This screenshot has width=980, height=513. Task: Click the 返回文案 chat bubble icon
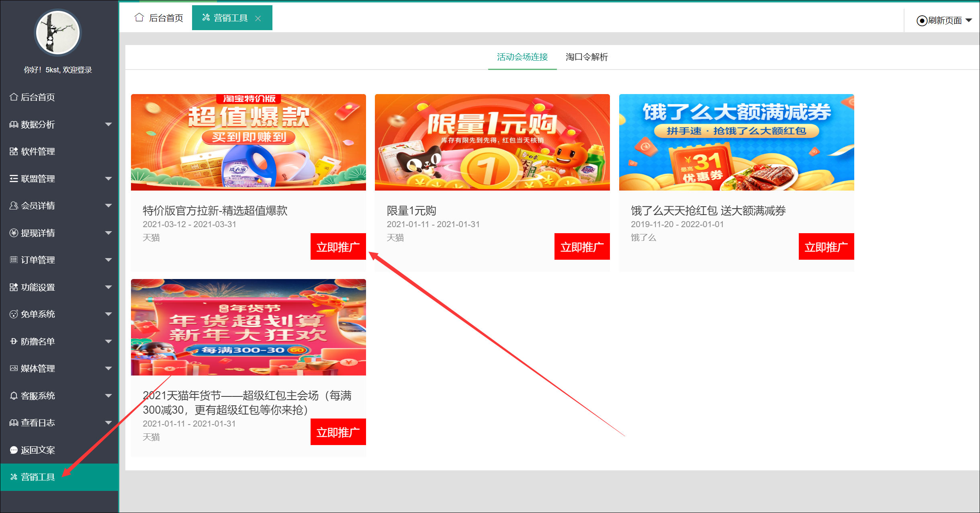(x=14, y=450)
